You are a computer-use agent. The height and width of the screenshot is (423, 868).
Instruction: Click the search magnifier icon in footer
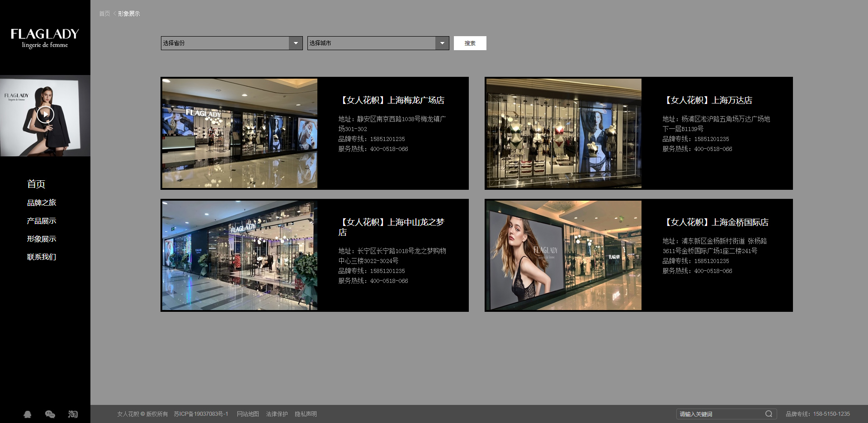tap(769, 414)
